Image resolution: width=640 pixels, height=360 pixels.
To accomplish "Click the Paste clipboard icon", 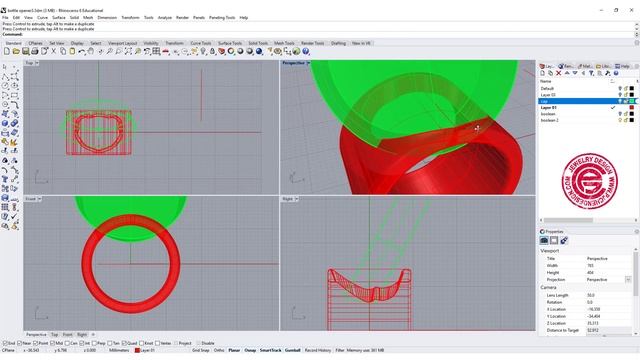I will pos(72,51).
